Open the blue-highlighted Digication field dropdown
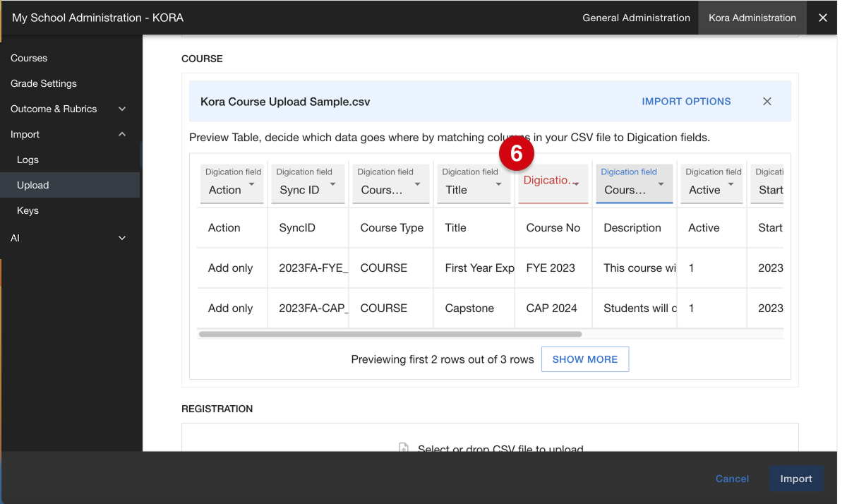 635,184
